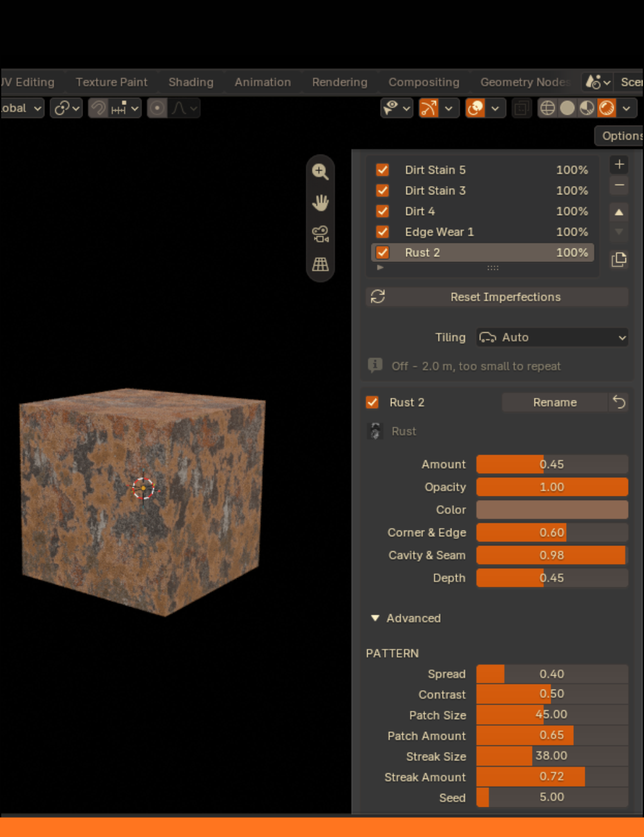Open the shading options dropdown arrow
The image size is (644, 837).
point(627,108)
